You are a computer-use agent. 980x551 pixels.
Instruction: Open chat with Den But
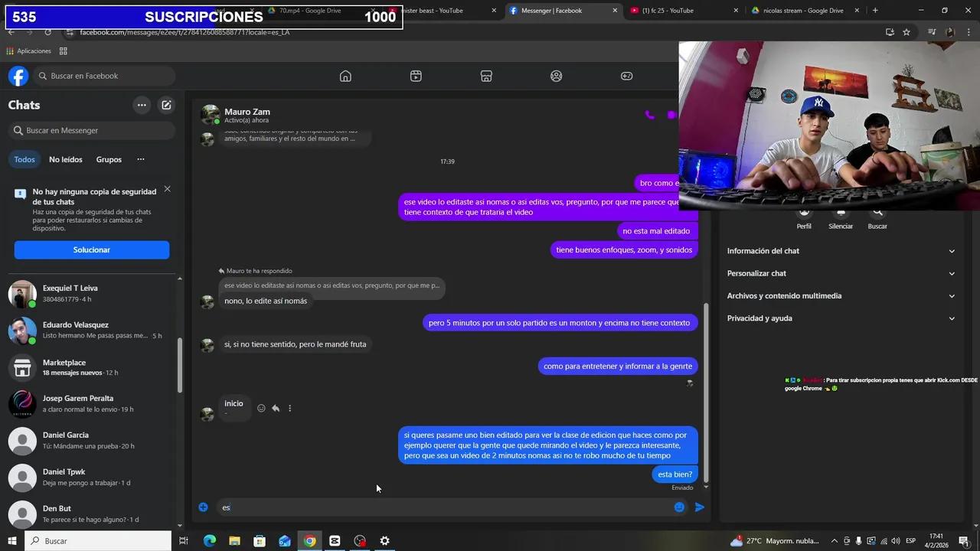pyautogui.click(x=90, y=514)
